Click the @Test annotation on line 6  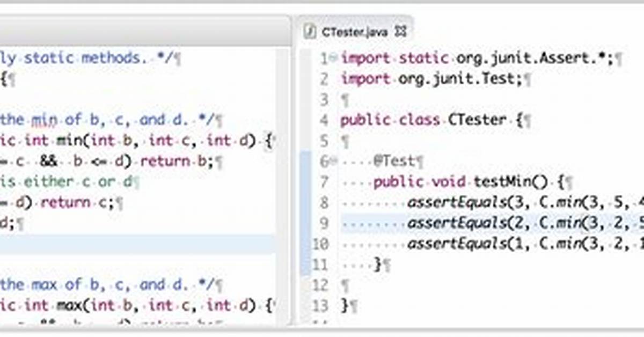coord(395,160)
